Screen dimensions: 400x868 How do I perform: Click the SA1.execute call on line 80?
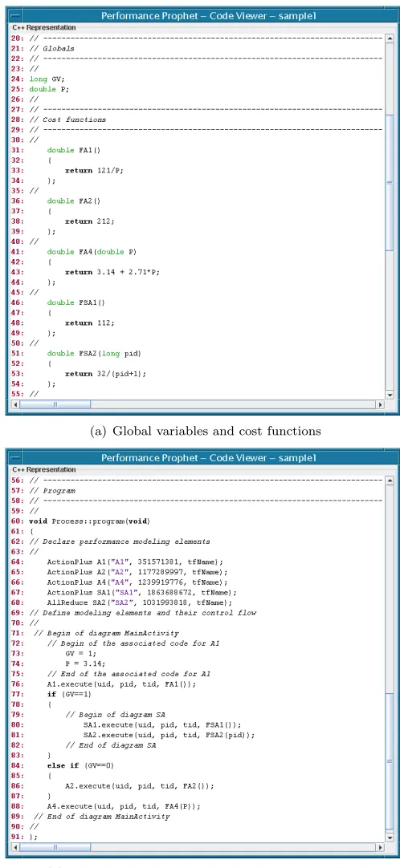[162, 724]
